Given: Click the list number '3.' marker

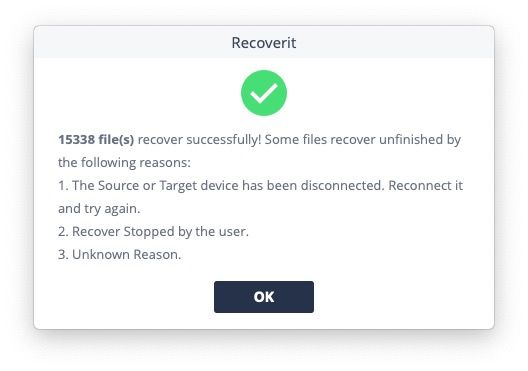Looking at the screenshot, I should point(63,255).
